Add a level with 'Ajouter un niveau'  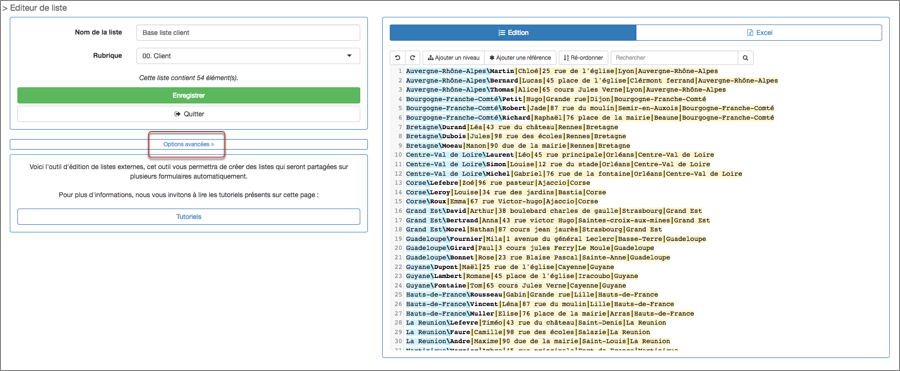(x=453, y=58)
